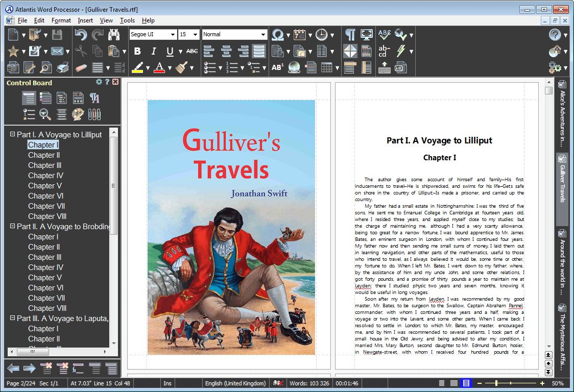The height and width of the screenshot is (392, 574).
Task: Click the monitor Full Screen icon
Action: (x=367, y=35)
